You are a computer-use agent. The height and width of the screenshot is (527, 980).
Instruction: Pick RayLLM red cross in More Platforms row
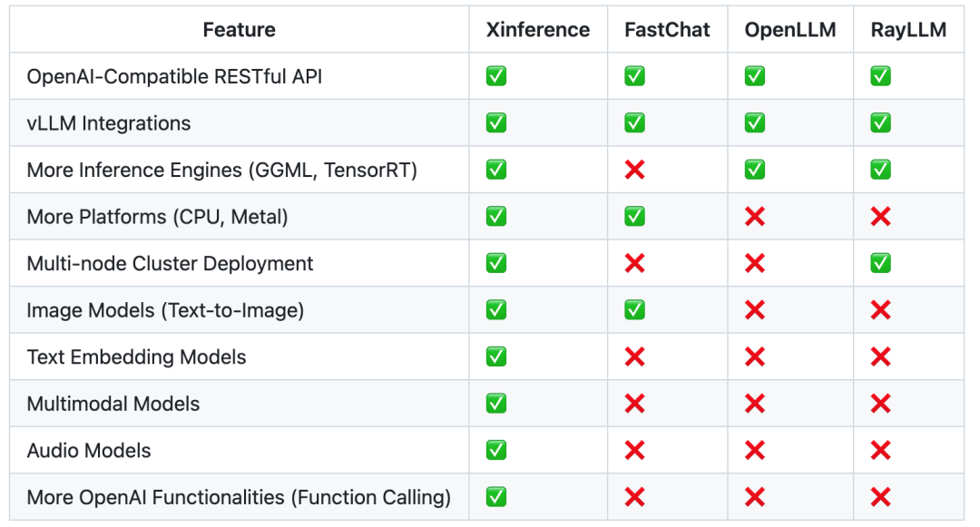(x=880, y=217)
